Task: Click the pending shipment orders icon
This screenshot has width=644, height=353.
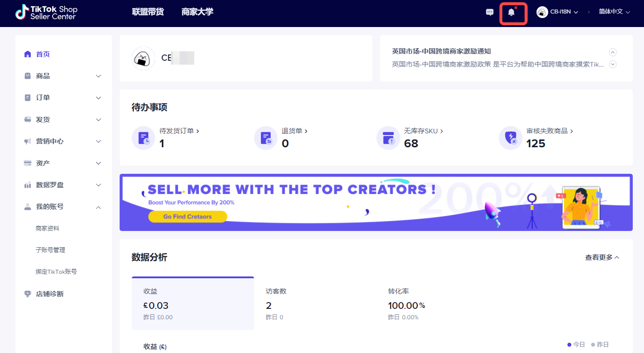Action: pos(143,138)
